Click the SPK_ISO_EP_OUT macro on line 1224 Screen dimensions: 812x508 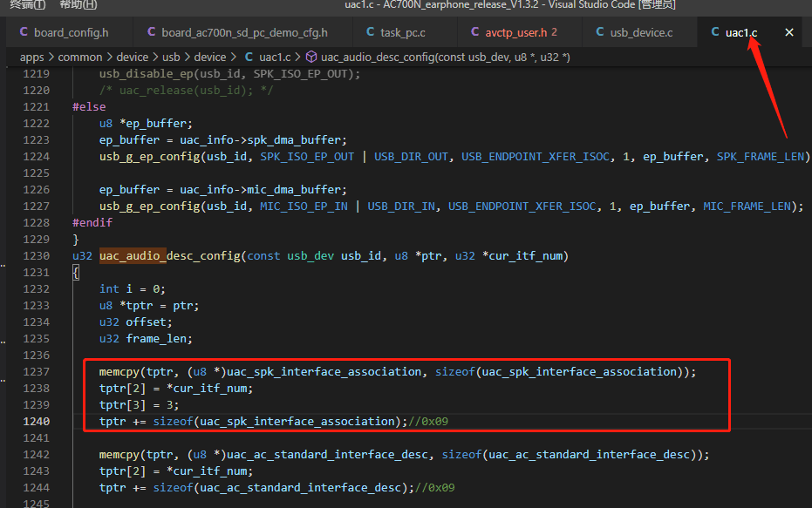pos(307,156)
